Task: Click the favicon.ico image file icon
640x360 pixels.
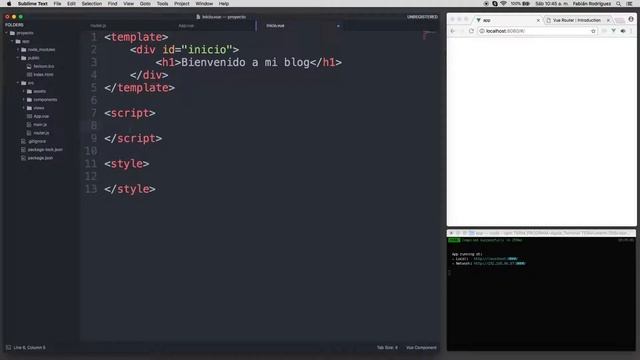Action: click(29, 66)
